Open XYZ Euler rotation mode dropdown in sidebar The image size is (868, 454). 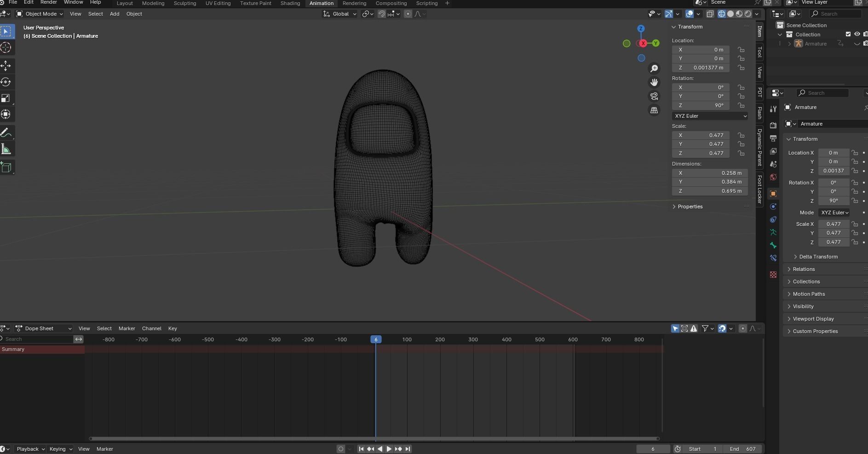point(710,116)
